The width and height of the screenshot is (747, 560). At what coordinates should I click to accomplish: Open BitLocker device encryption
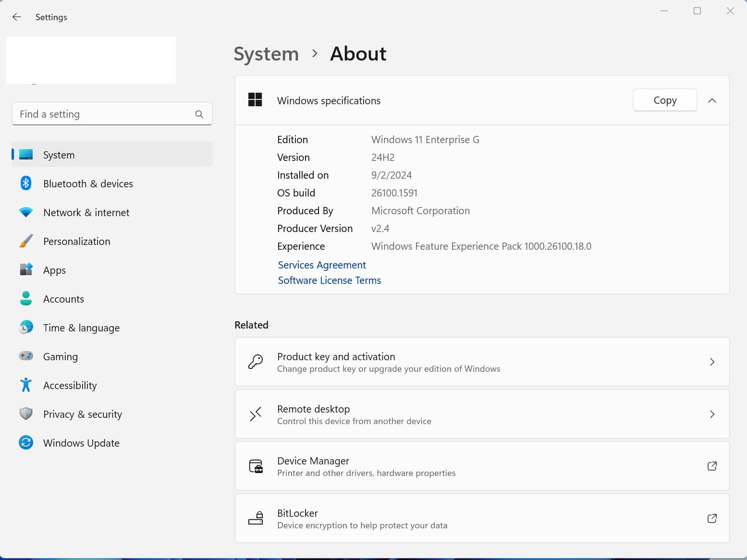pos(482,518)
